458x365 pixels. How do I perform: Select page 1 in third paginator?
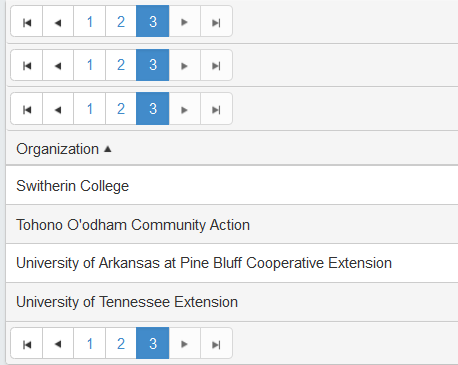[90, 109]
